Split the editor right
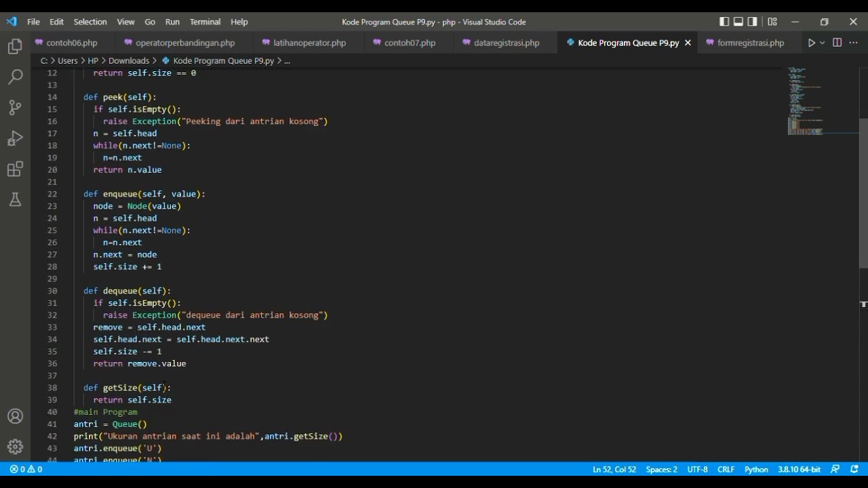Image resolution: width=868 pixels, height=488 pixels. pos(837,43)
